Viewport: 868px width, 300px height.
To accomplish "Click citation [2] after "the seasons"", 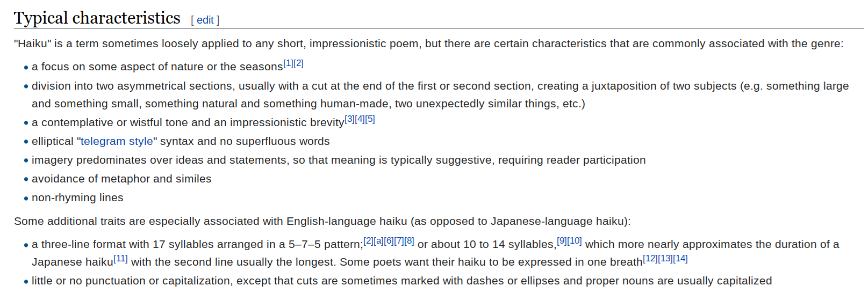I will (299, 63).
